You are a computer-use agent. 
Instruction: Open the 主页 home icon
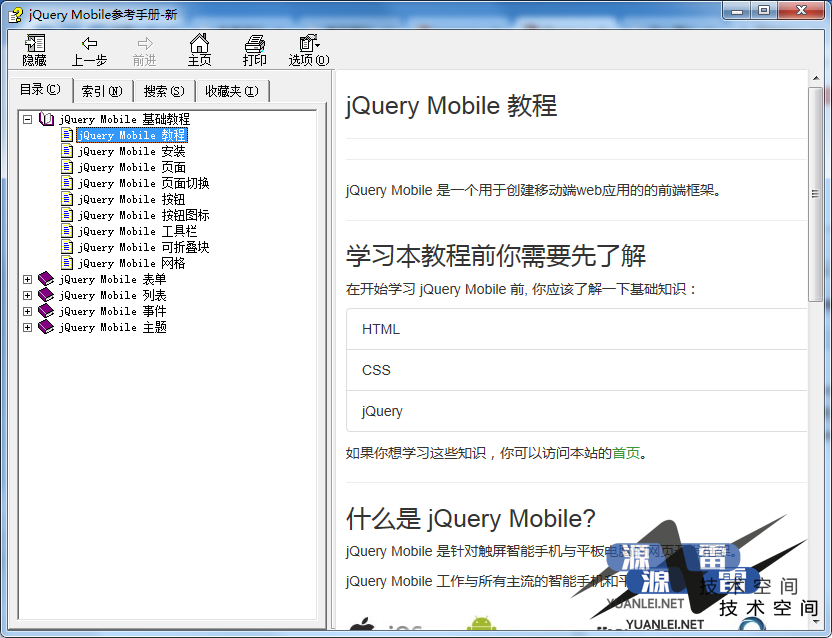(200, 43)
